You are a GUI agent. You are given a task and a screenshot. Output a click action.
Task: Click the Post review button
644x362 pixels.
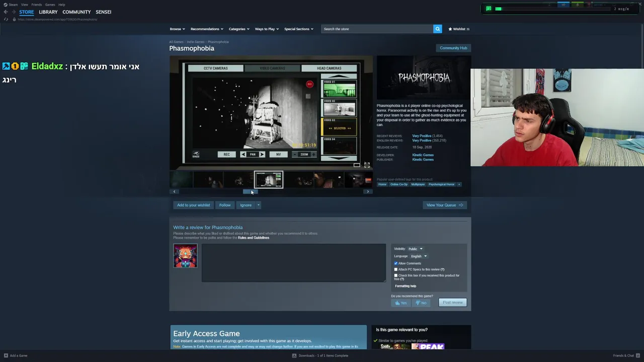click(x=453, y=303)
